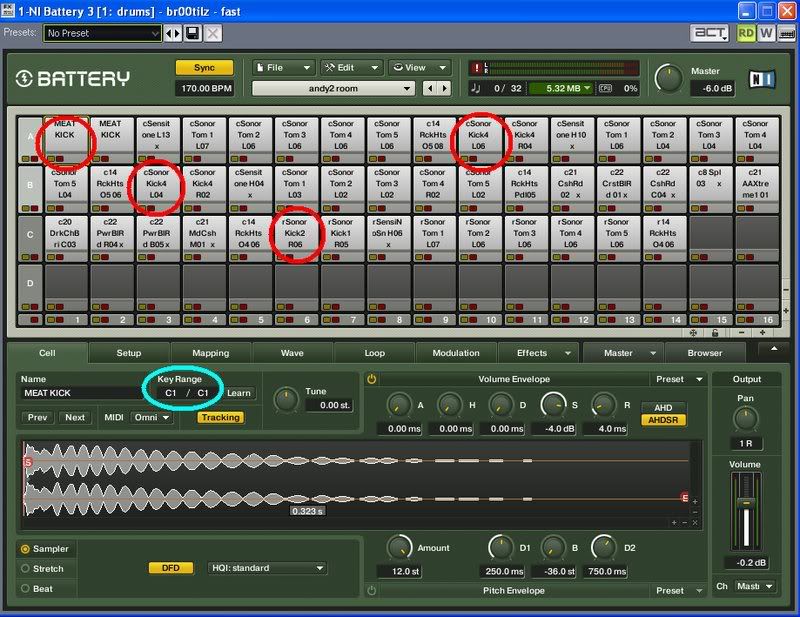Load the previous kit with left arrow
Screen dimensions: 800x617
click(430, 88)
